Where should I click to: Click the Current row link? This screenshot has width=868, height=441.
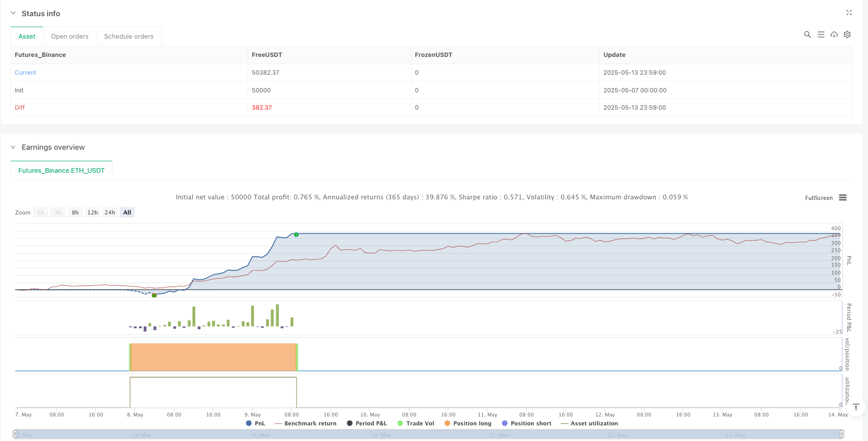[x=26, y=73]
